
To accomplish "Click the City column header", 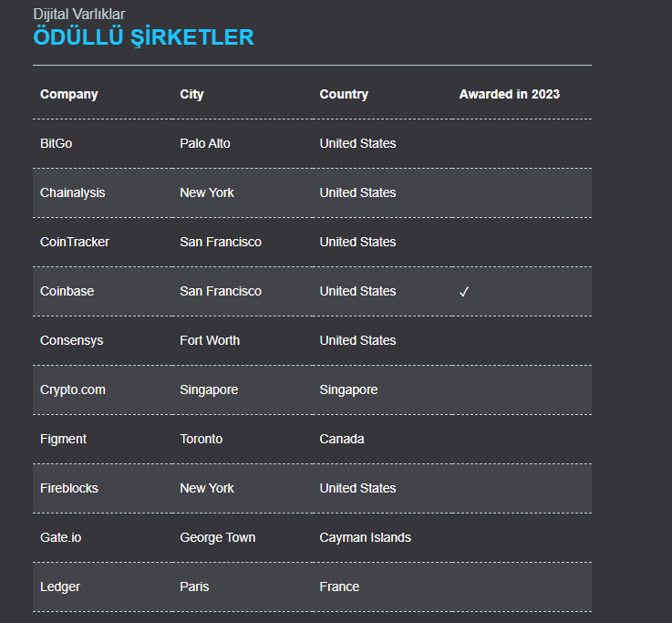I will pyautogui.click(x=191, y=94).
